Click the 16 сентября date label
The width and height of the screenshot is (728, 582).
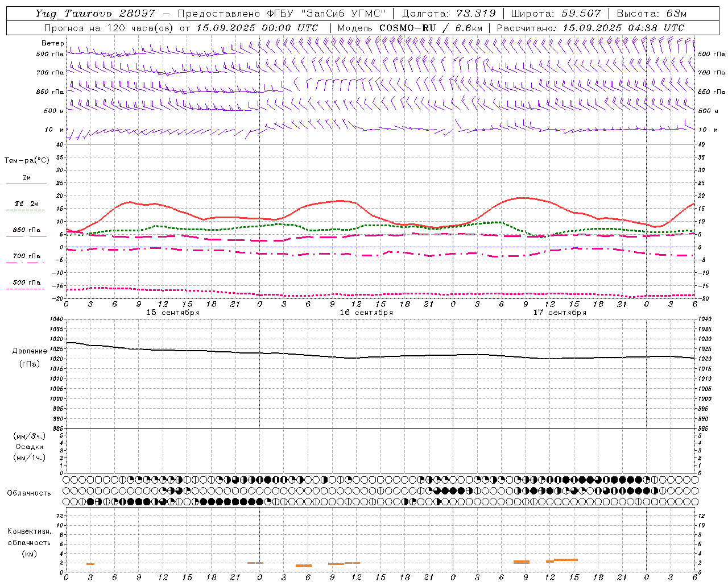click(366, 313)
